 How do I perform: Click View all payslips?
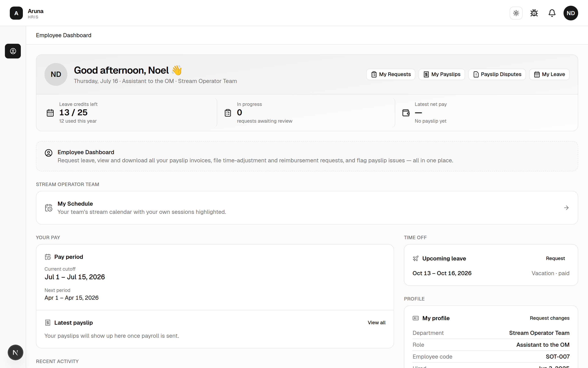tap(376, 323)
